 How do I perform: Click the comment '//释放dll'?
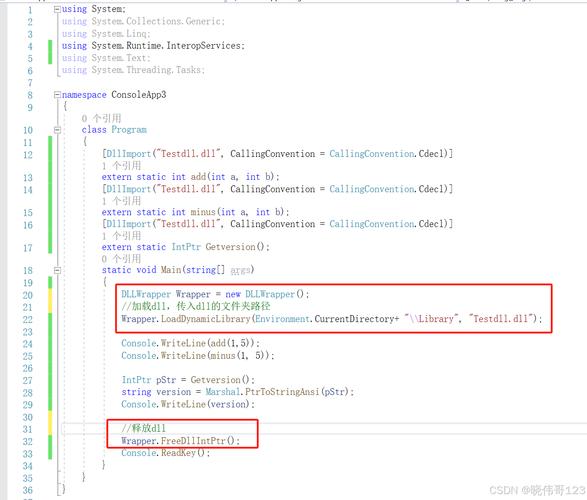pyautogui.click(x=143, y=428)
